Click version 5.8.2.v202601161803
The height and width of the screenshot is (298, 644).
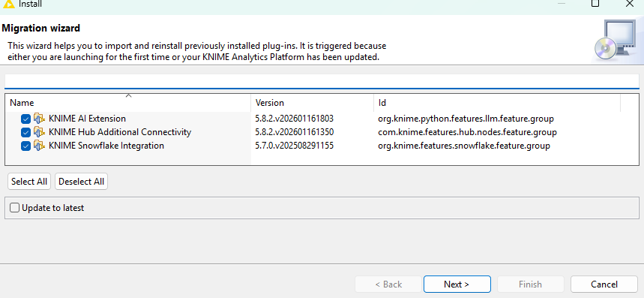tap(294, 119)
